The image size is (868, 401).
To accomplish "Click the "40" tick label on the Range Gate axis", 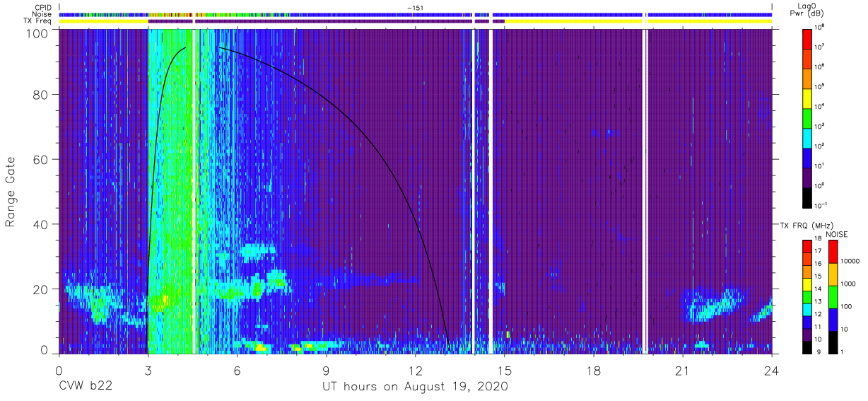I will tap(42, 224).
